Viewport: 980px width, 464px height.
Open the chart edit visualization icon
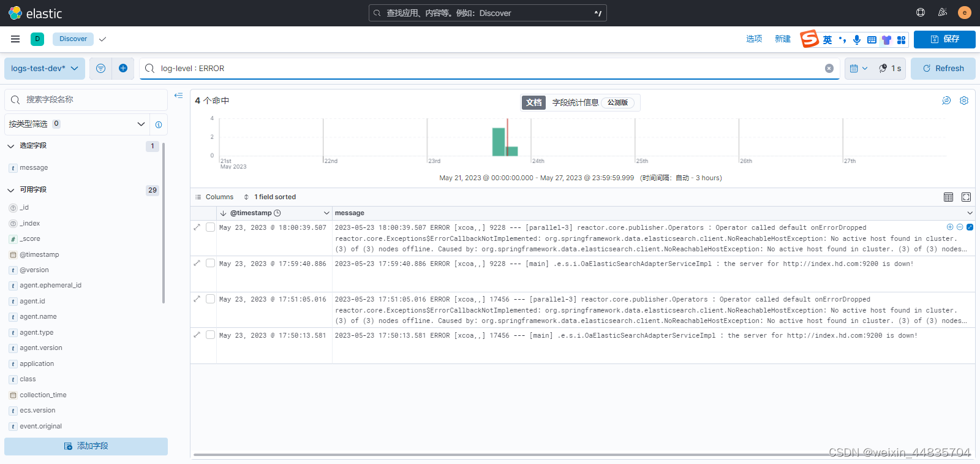coord(946,101)
